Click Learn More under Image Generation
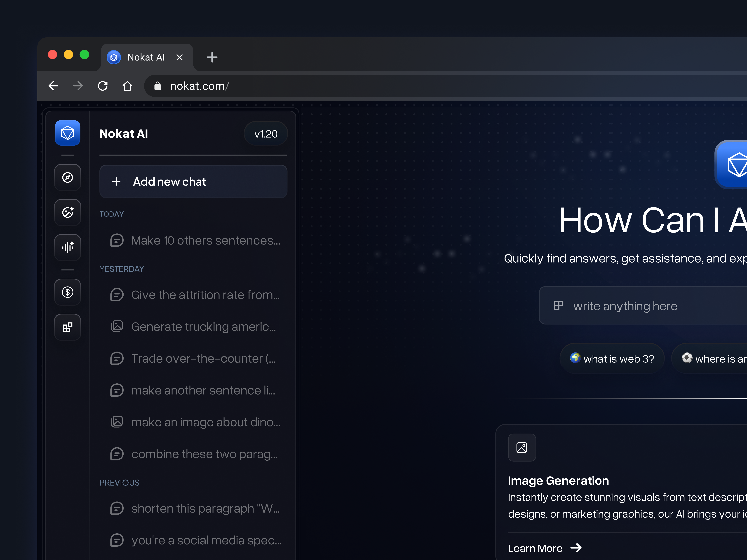 (535, 548)
